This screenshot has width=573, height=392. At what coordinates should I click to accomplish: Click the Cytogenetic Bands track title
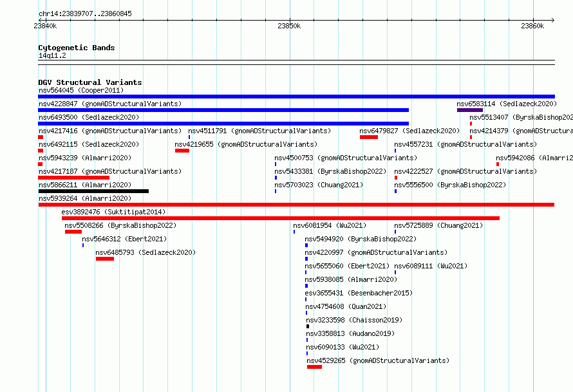click(77, 48)
